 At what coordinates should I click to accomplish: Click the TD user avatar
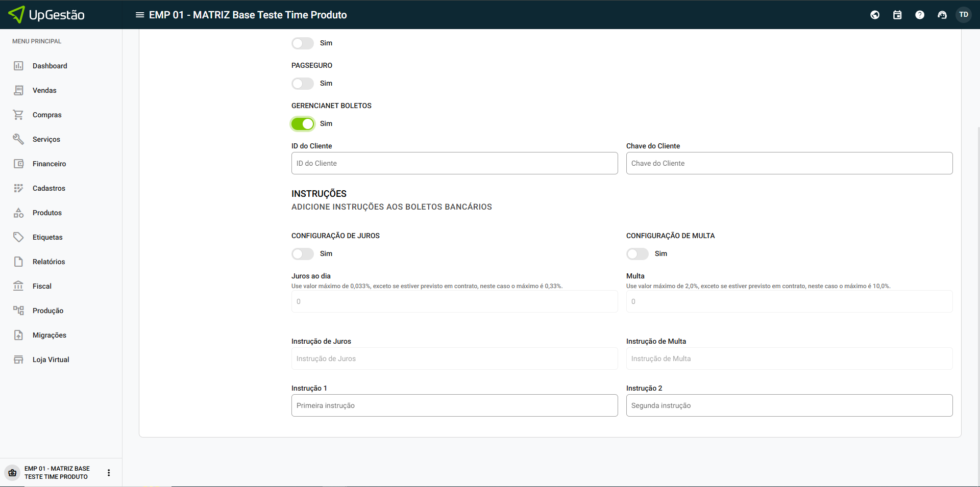[964, 15]
